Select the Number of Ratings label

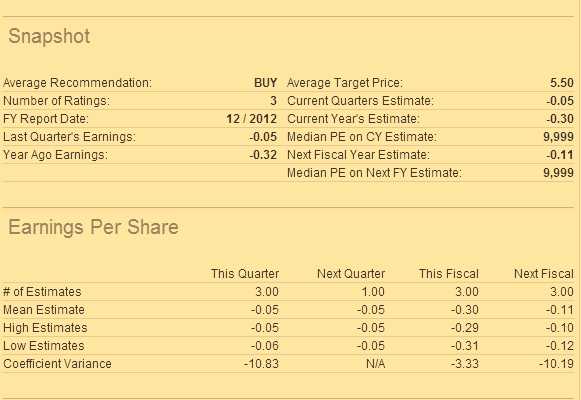coord(56,101)
